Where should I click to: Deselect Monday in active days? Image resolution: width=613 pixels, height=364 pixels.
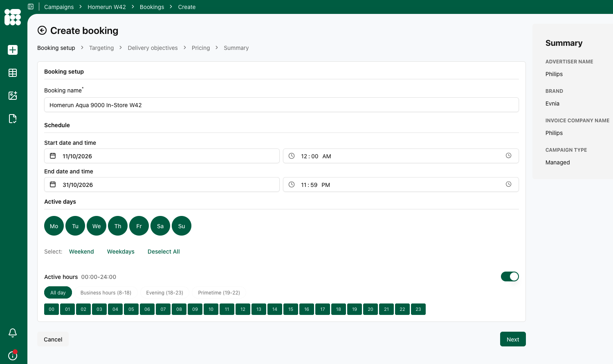(54, 226)
